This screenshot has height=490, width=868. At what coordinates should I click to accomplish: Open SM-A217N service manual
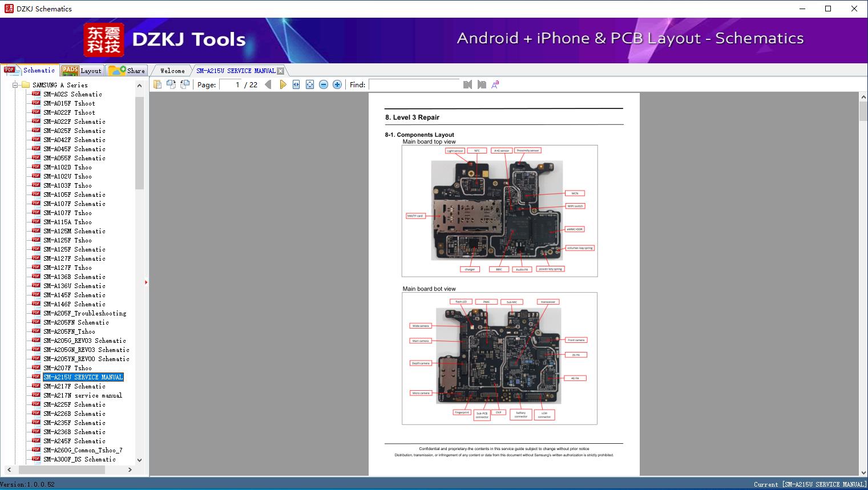[83, 395]
